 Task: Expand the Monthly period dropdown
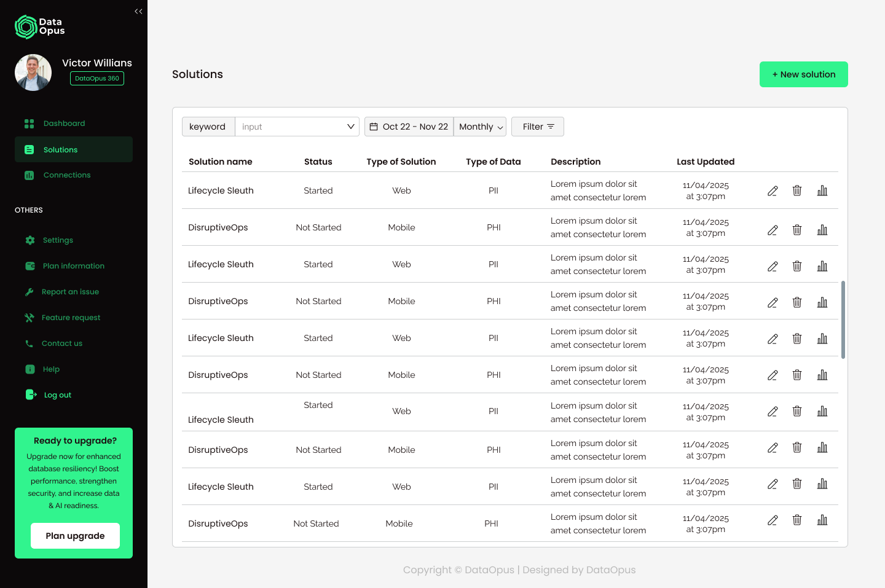(480, 127)
